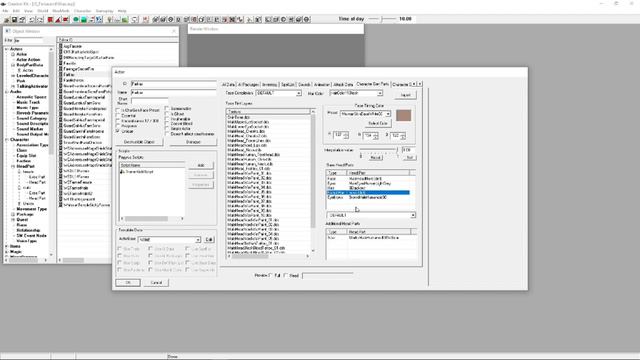This screenshot has height=360, width=640.
Task: Click the Add script button
Action: 201,165
